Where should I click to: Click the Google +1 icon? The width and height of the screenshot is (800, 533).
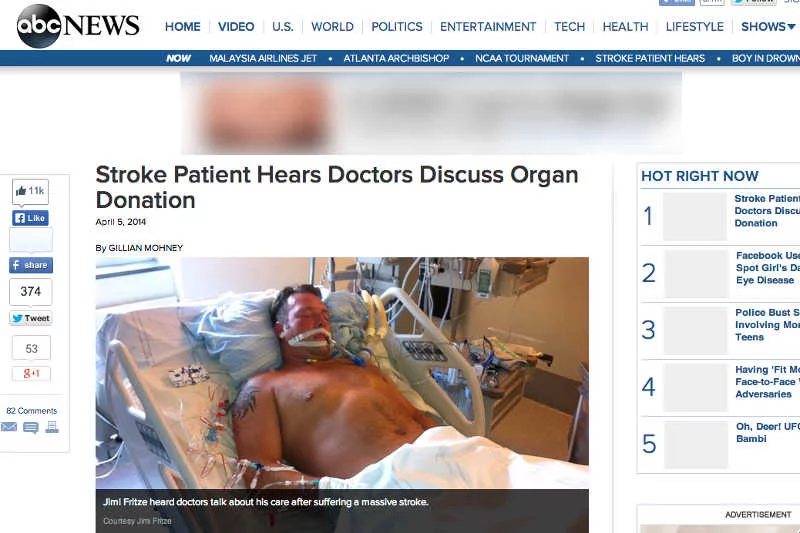31,373
